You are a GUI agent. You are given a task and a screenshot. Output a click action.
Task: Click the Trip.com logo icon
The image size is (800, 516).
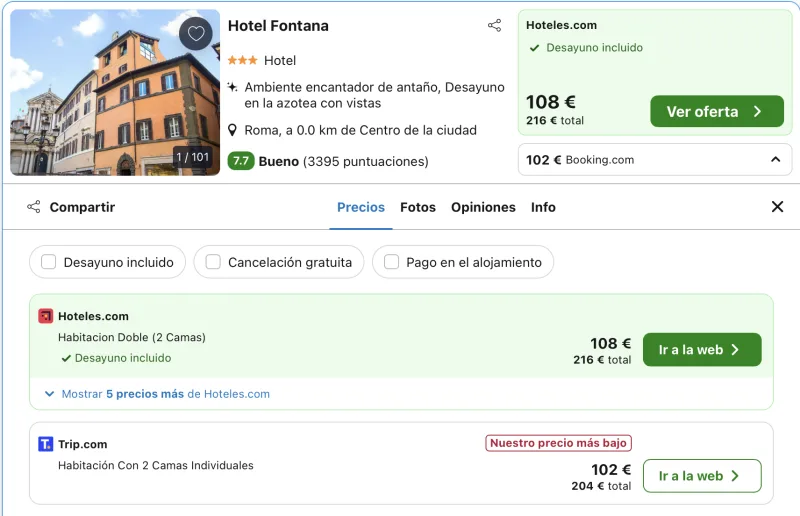click(46, 444)
